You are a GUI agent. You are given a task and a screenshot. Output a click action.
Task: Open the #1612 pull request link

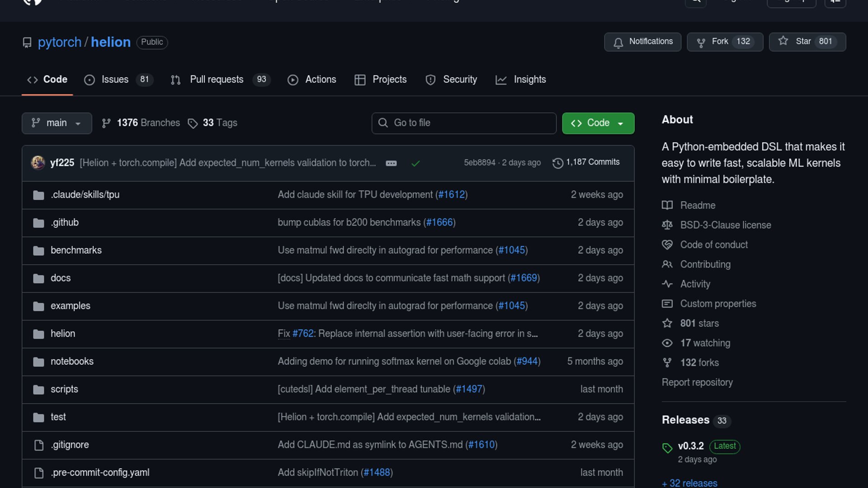(x=451, y=195)
